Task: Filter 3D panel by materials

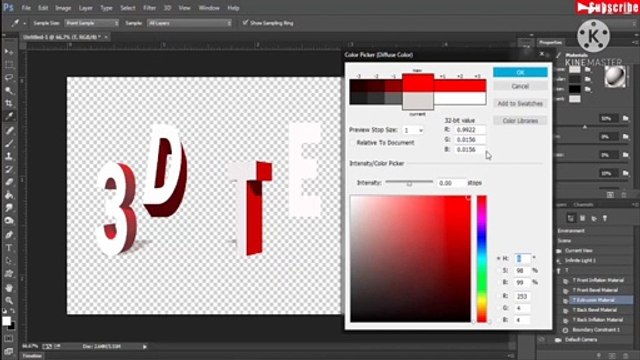Action: point(594,218)
